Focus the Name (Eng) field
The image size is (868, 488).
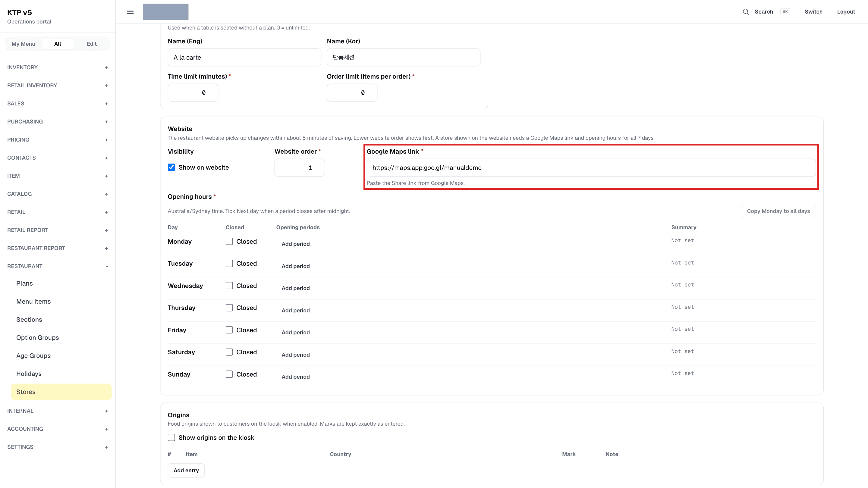tap(244, 58)
